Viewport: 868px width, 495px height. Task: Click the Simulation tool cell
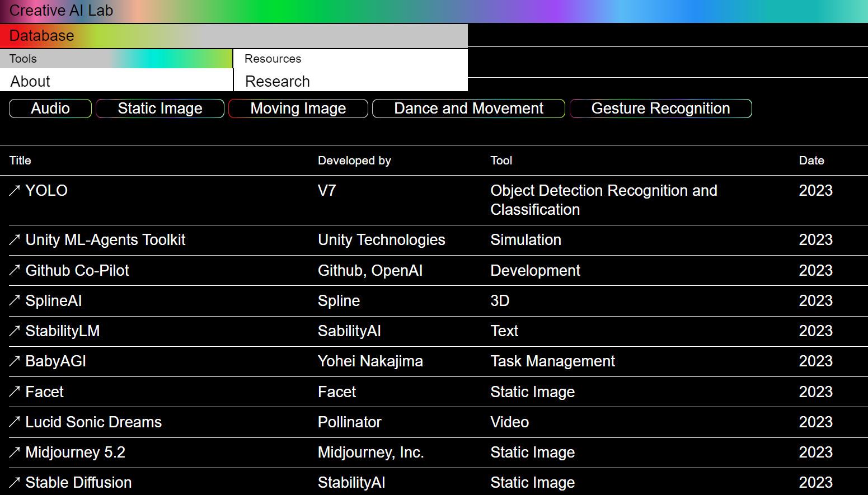(526, 240)
